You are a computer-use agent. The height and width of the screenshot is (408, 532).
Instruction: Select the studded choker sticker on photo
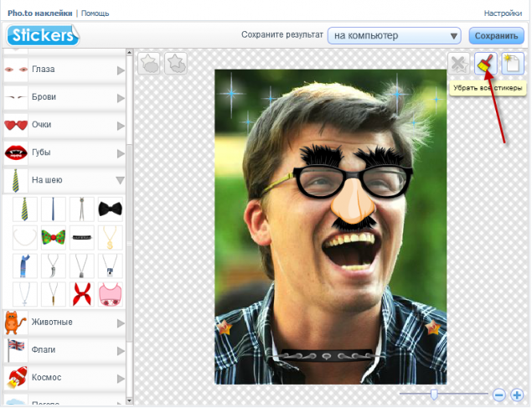pos(327,355)
